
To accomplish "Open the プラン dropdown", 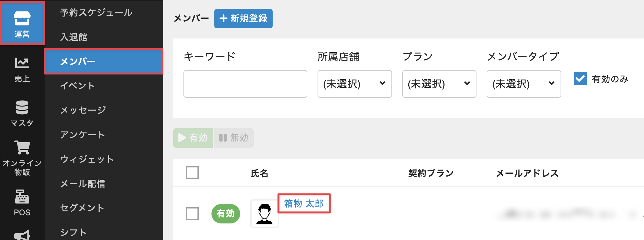I will 439,84.
